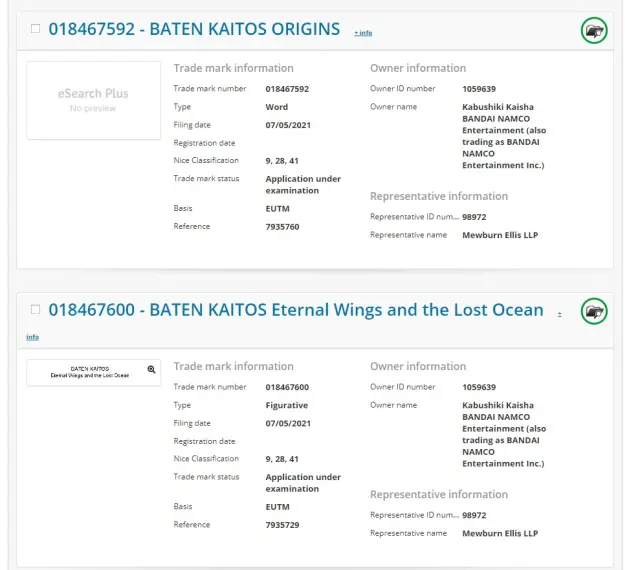
Task: Open +info link for BATEN KAITOS ORIGINS
Action: (x=363, y=33)
